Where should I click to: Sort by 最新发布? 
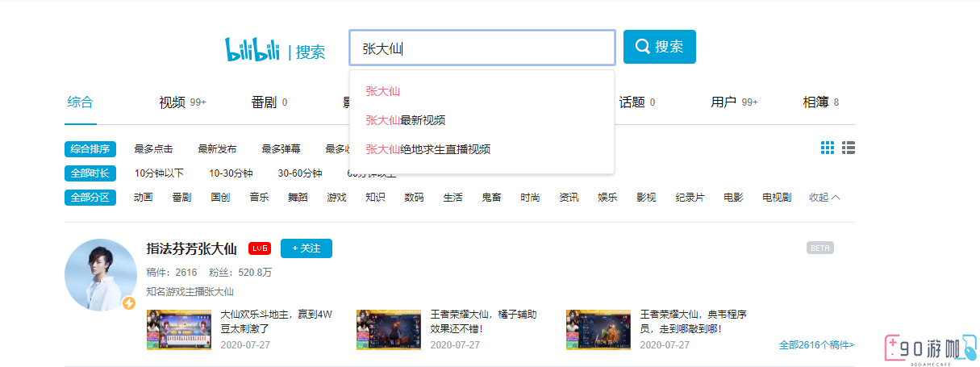(x=217, y=149)
